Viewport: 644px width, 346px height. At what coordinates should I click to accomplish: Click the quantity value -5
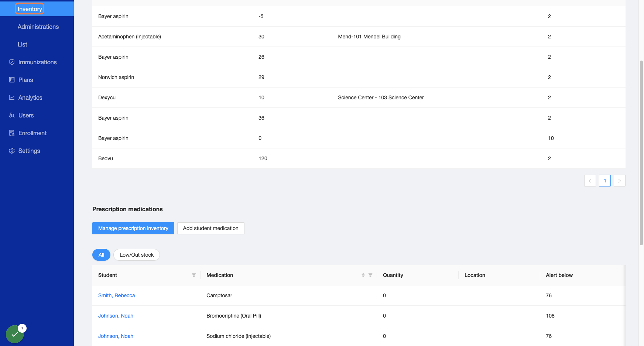[261, 16]
